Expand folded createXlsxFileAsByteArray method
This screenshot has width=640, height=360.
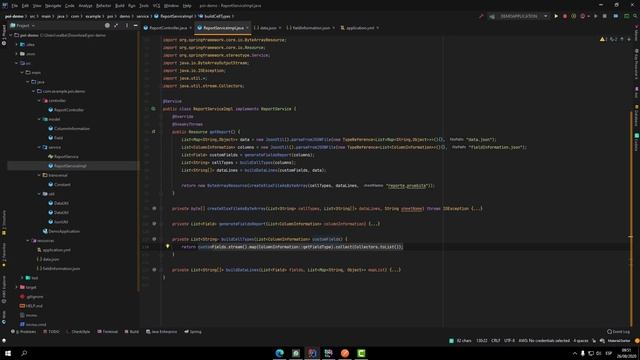coord(476,209)
